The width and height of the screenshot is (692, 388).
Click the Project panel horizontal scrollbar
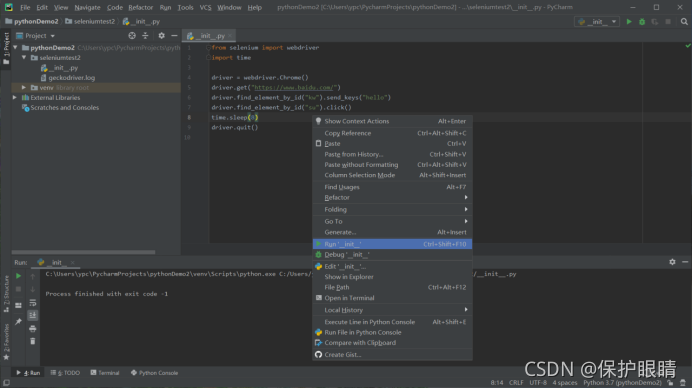pos(83,252)
